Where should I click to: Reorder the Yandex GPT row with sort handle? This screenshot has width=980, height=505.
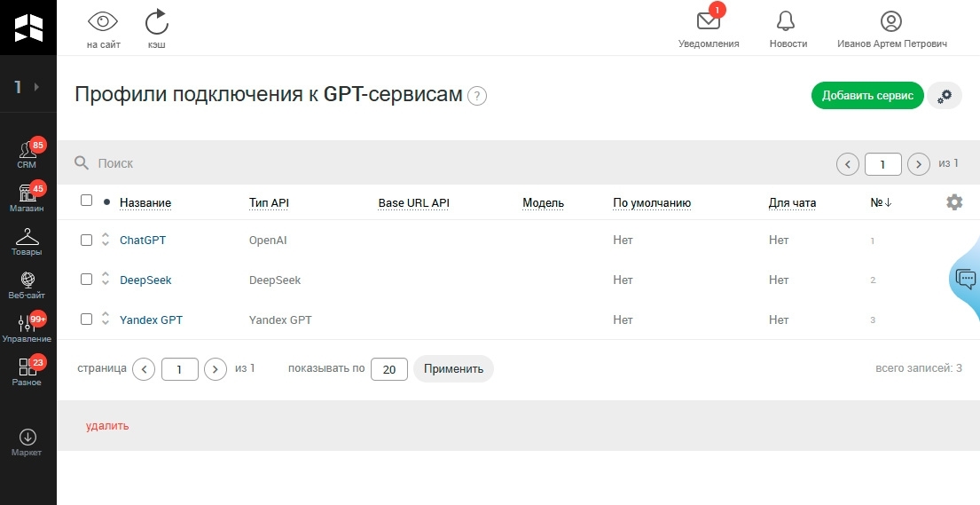click(106, 320)
